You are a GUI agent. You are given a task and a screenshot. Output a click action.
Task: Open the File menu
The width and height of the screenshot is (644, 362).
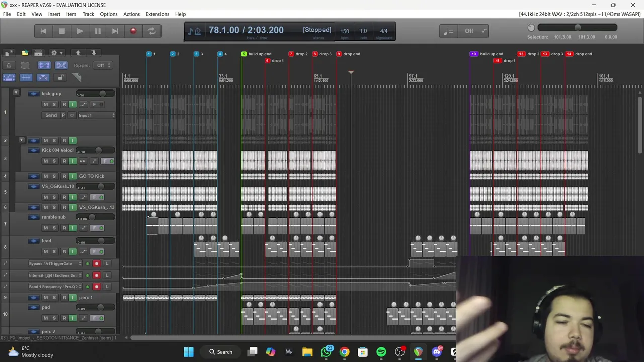[x=7, y=14]
